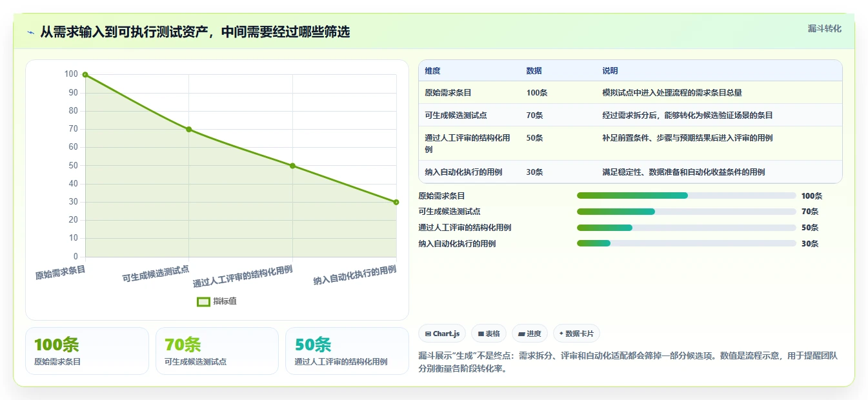Select the chart data point at 30

pyautogui.click(x=396, y=202)
